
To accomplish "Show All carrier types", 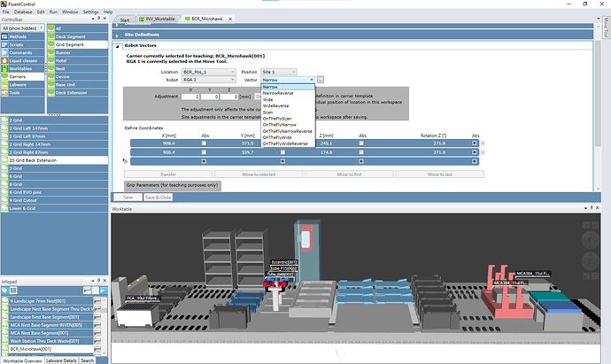I will point(78,28).
